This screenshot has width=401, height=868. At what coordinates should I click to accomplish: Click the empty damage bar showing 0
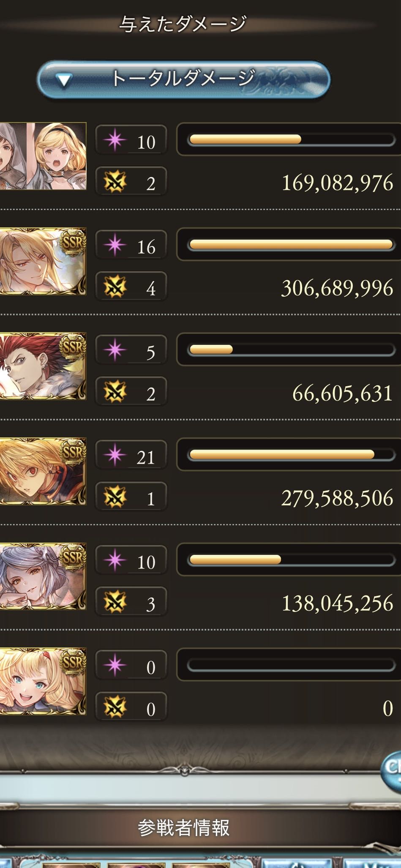(291, 665)
